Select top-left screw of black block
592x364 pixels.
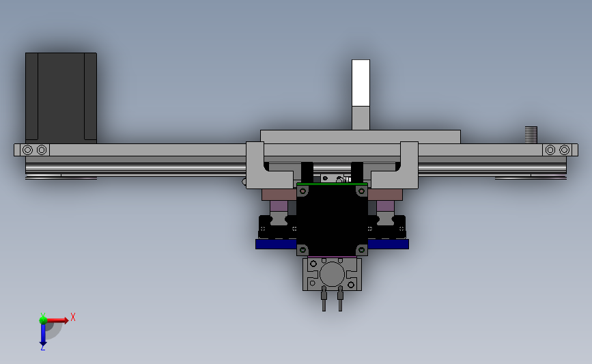pos(302,191)
